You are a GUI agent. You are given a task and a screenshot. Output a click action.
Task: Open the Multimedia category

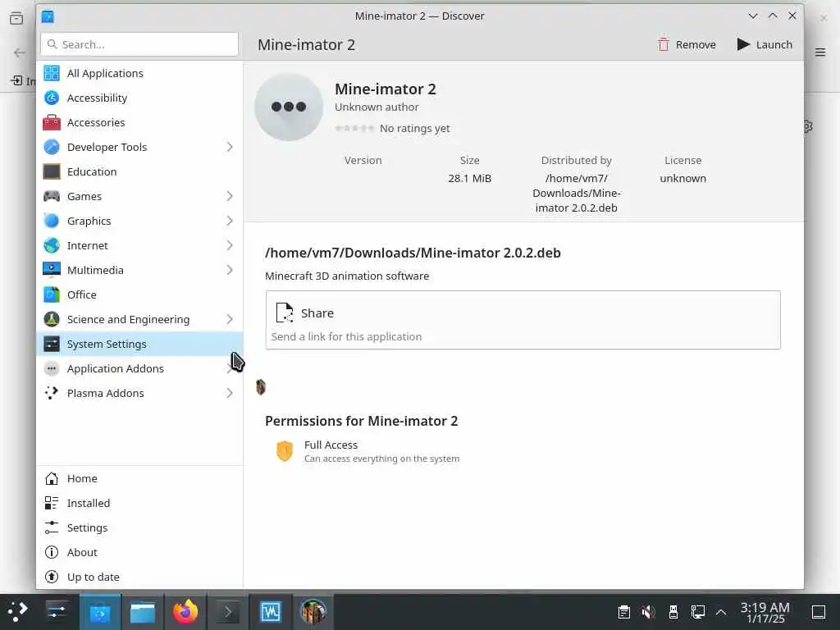click(139, 271)
